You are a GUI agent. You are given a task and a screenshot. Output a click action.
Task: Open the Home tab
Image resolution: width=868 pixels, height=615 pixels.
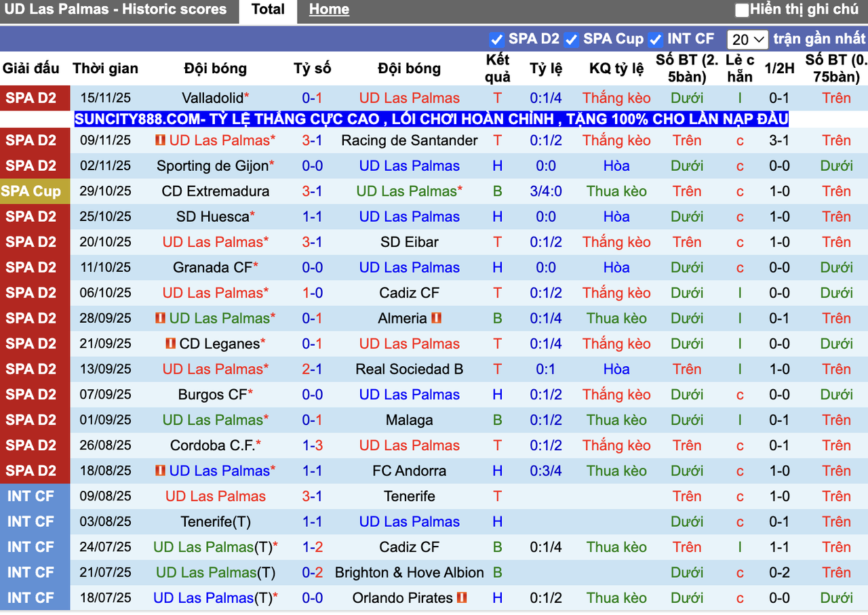[329, 9]
